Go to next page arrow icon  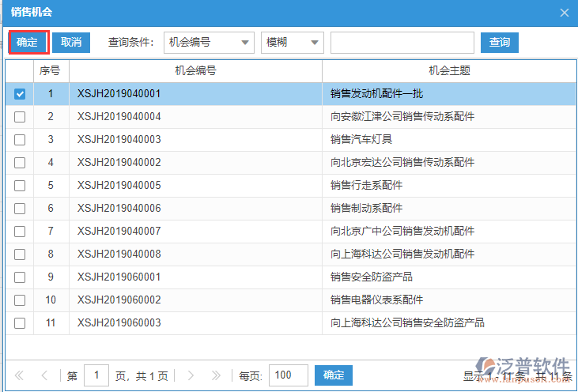pyautogui.click(x=191, y=375)
